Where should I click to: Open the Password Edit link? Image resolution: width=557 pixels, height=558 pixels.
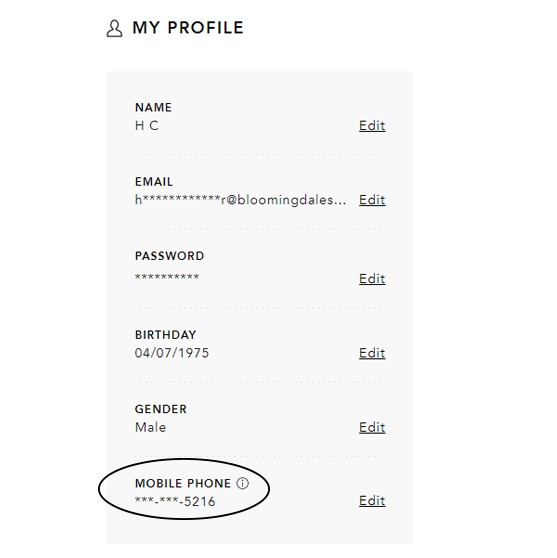[372, 279]
